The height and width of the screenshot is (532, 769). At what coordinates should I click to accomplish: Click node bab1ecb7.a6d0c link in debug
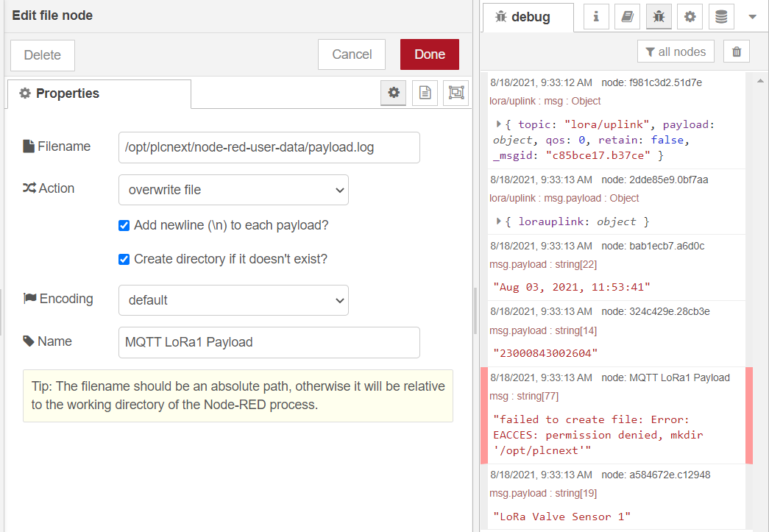pos(653,246)
